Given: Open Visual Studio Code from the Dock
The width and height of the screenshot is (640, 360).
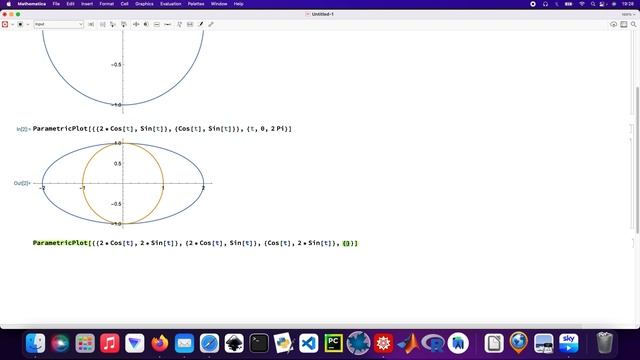Looking at the screenshot, I should (309, 343).
